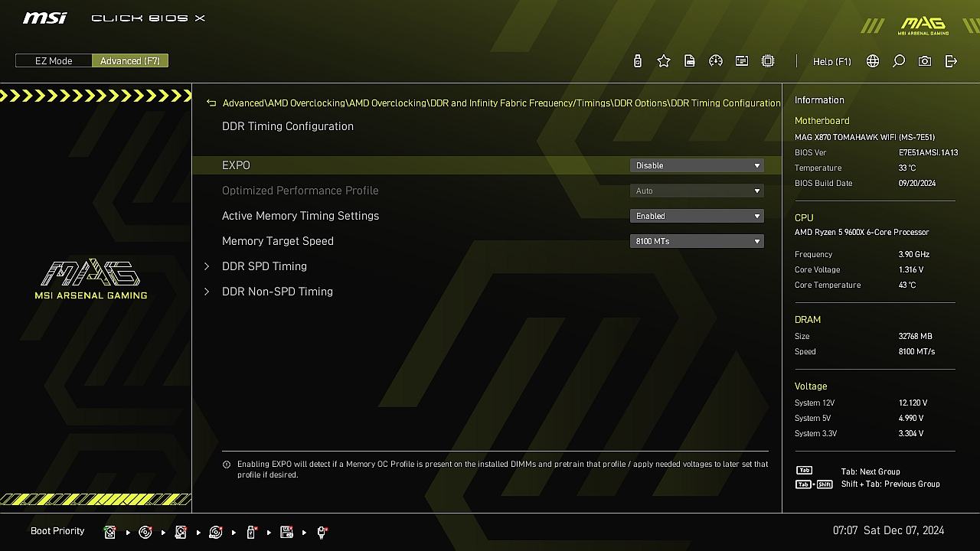Click System 12V reading 12.120 V
This screenshot has height=551, width=980.
pyautogui.click(x=913, y=403)
